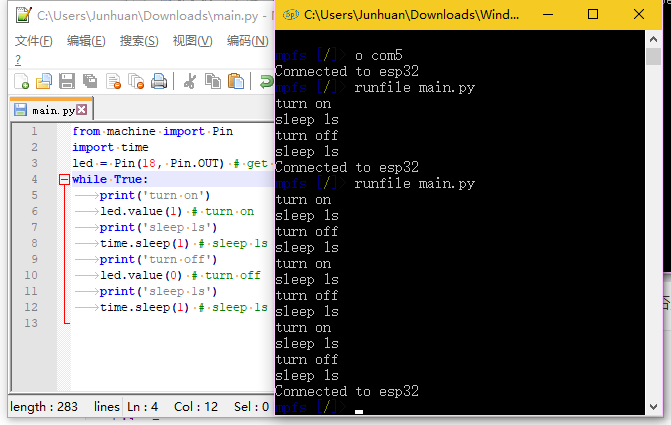
Task: Collapse the while True code block
Action: point(64,179)
